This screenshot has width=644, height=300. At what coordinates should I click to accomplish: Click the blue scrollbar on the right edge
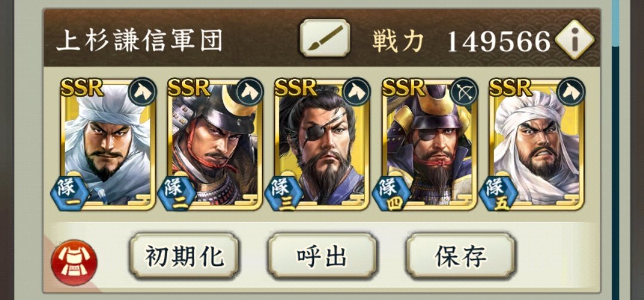(615, 20)
